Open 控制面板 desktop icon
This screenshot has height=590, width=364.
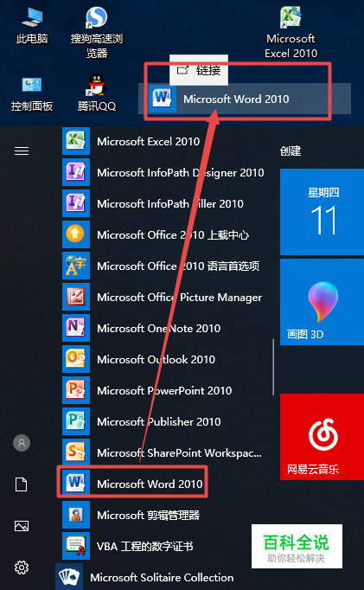click(x=32, y=93)
